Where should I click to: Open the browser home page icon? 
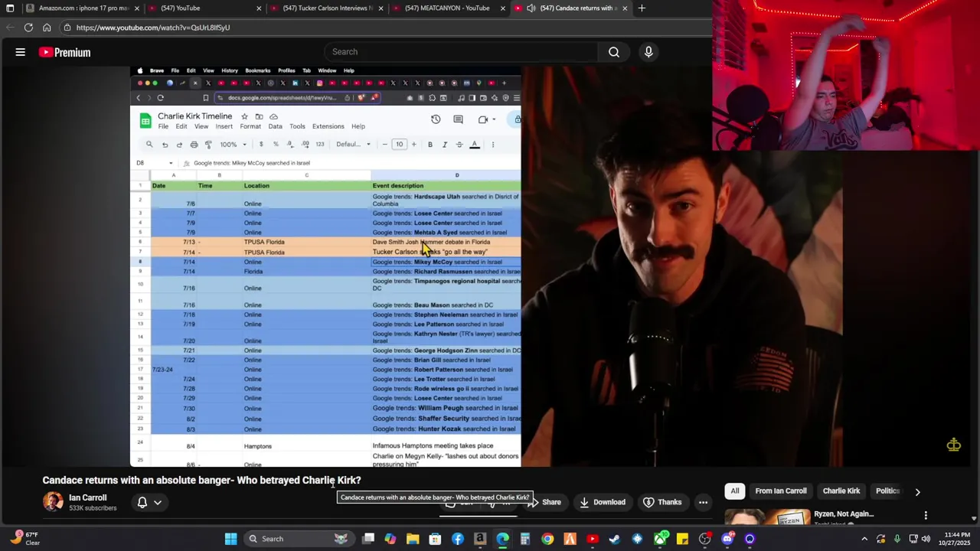pyautogui.click(x=47, y=28)
